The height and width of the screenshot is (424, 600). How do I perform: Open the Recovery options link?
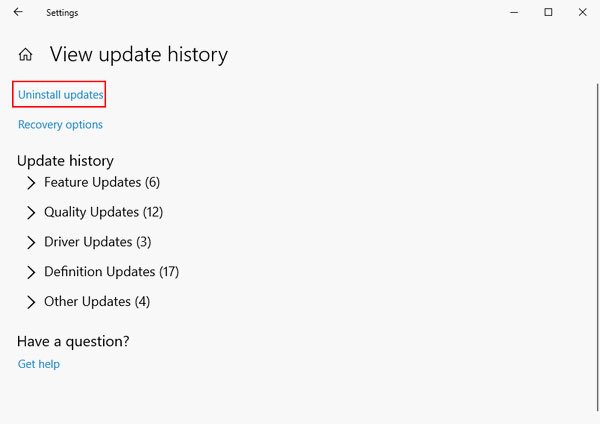60,124
